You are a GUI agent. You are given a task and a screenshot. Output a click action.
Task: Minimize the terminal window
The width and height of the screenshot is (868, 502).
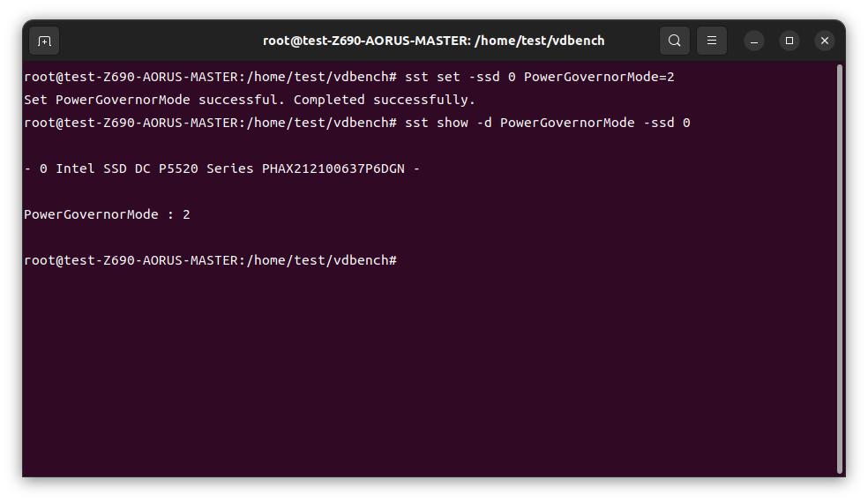pyautogui.click(x=754, y=41)
